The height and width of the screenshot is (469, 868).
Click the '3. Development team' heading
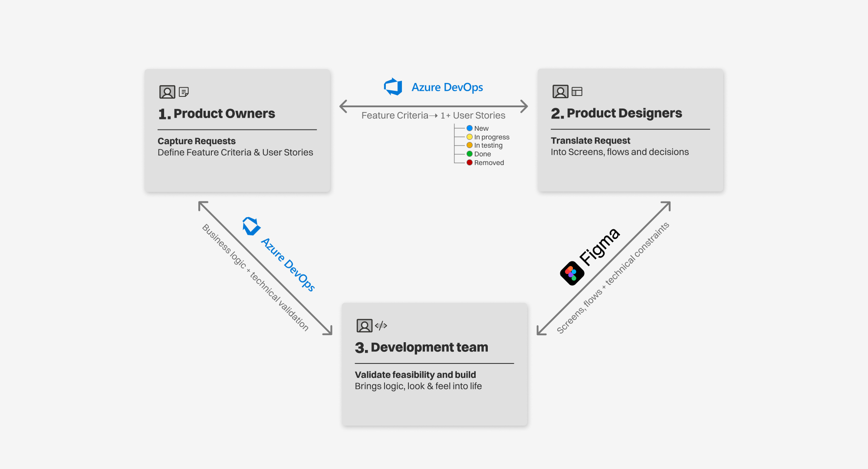pyautogui.click(x=421, y=347)
